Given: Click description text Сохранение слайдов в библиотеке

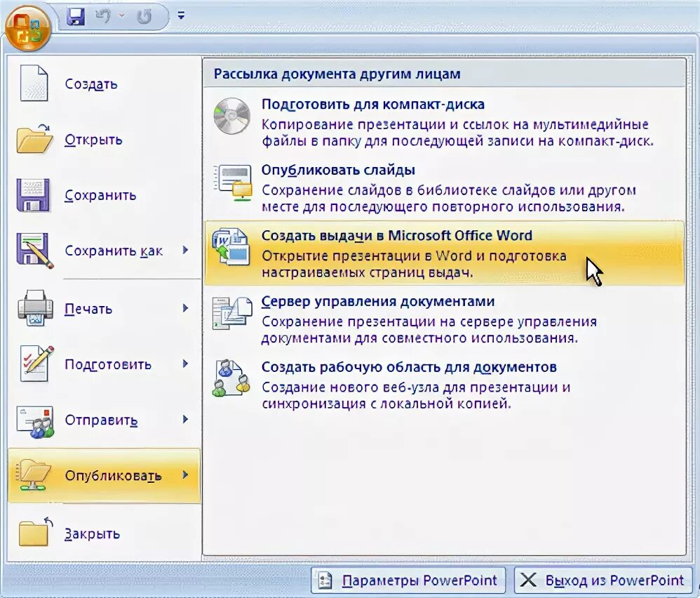Looking at the screenshot, I should coord(449,199).
